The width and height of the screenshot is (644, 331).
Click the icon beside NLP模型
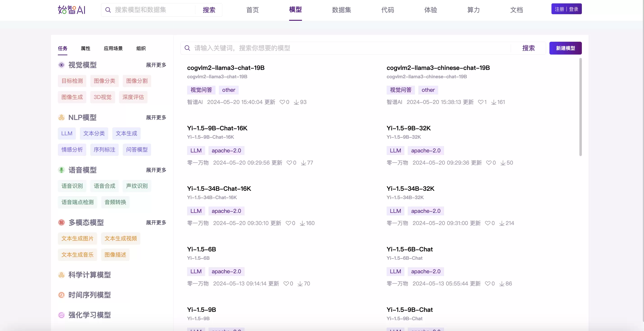click(x=61, y=117)
